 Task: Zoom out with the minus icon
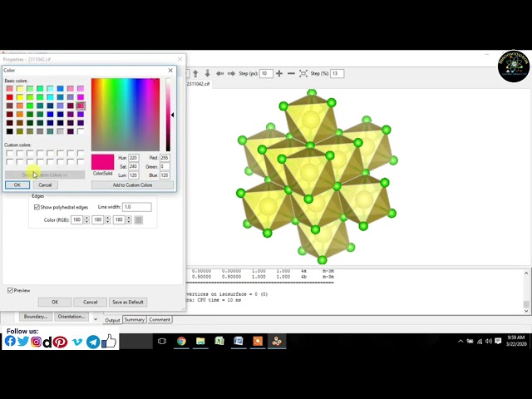coord(291,73)
